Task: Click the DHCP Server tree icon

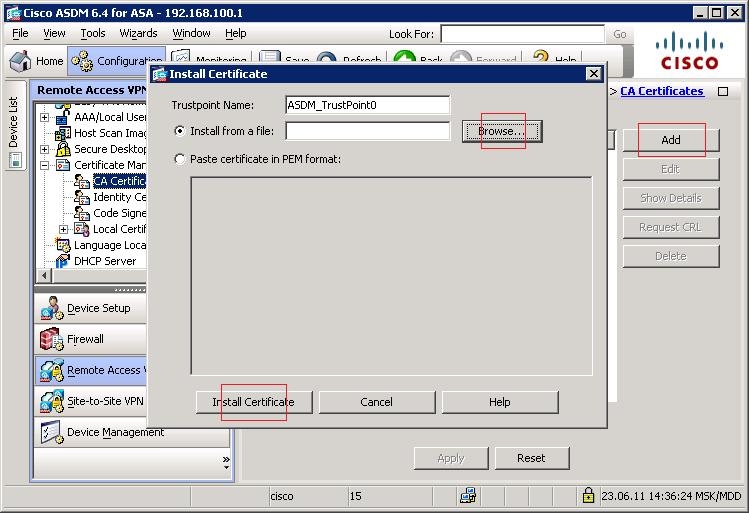Action: pyautogui.click(x=63, y=261)
